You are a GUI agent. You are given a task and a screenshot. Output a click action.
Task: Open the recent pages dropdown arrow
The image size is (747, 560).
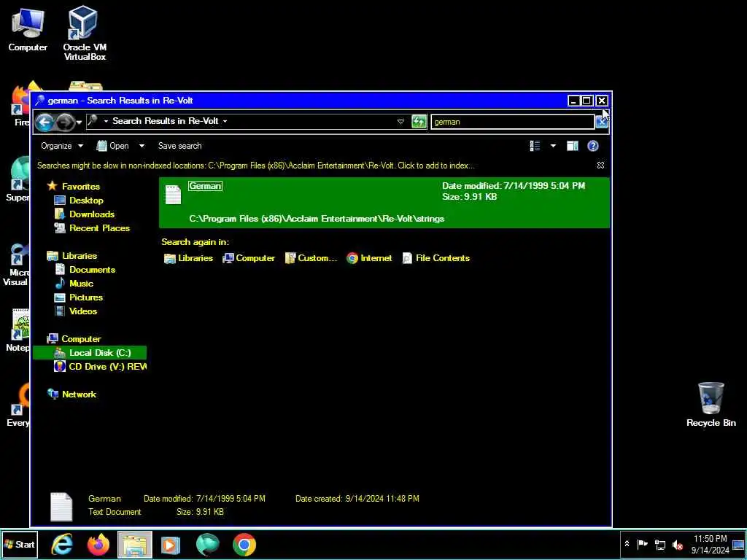[x=79, y=122]
